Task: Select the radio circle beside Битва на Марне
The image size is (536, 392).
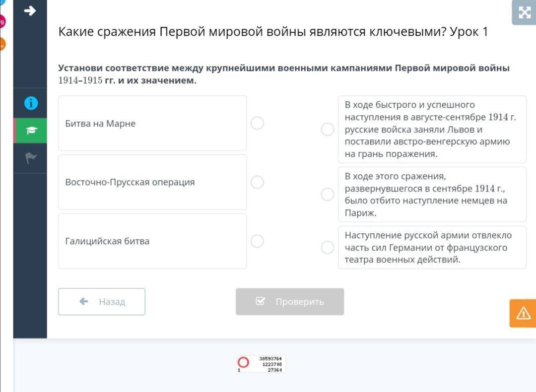Action: tap(257, 123)
